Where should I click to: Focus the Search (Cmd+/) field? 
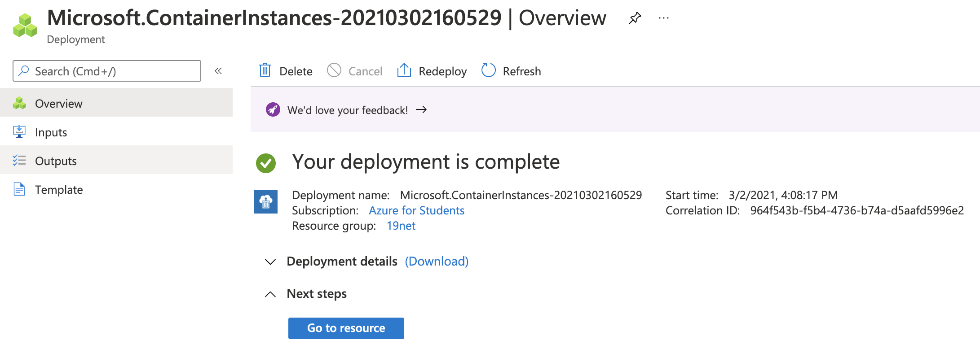tap(107, 71)
